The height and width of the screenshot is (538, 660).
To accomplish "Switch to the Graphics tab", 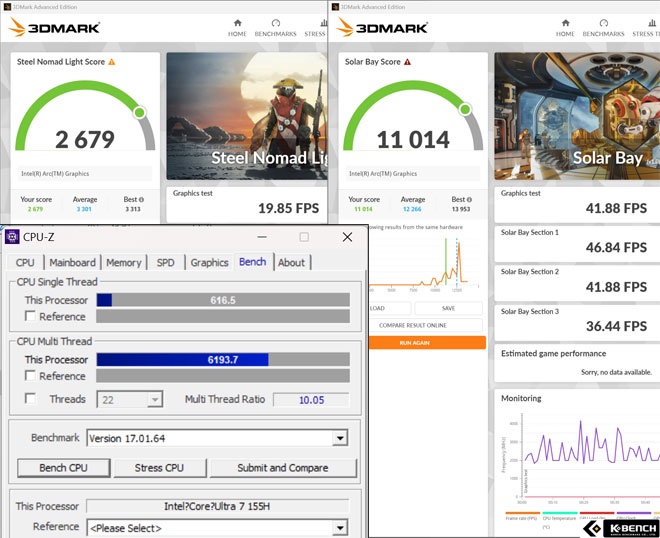I will [x=209, y=262].
